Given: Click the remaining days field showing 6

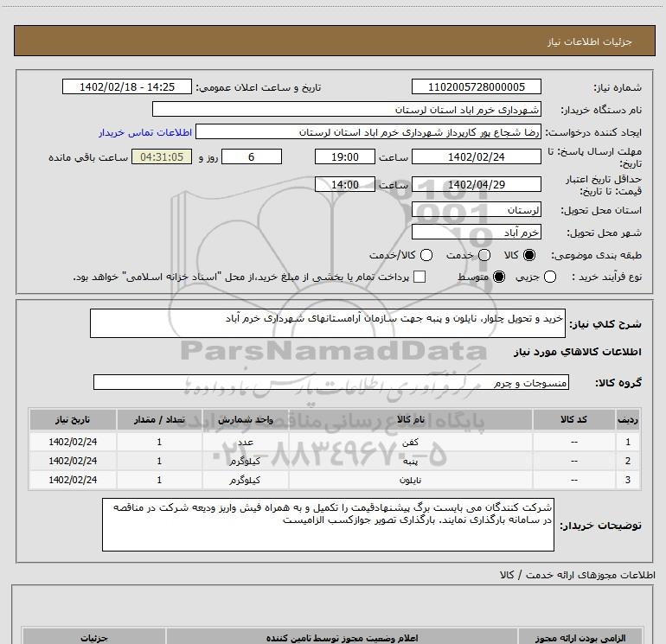Looking at the screenshot, I should tap(252, 156).
